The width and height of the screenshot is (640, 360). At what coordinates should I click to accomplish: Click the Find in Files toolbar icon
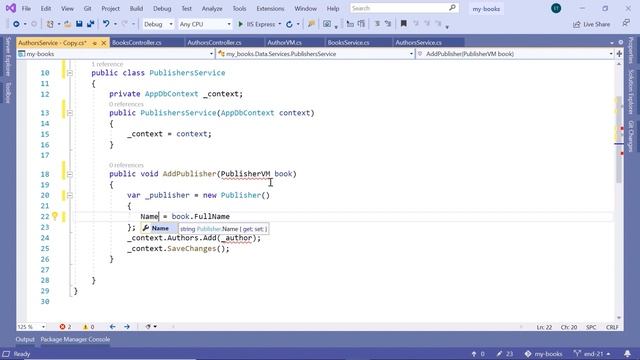click(311, 24)
